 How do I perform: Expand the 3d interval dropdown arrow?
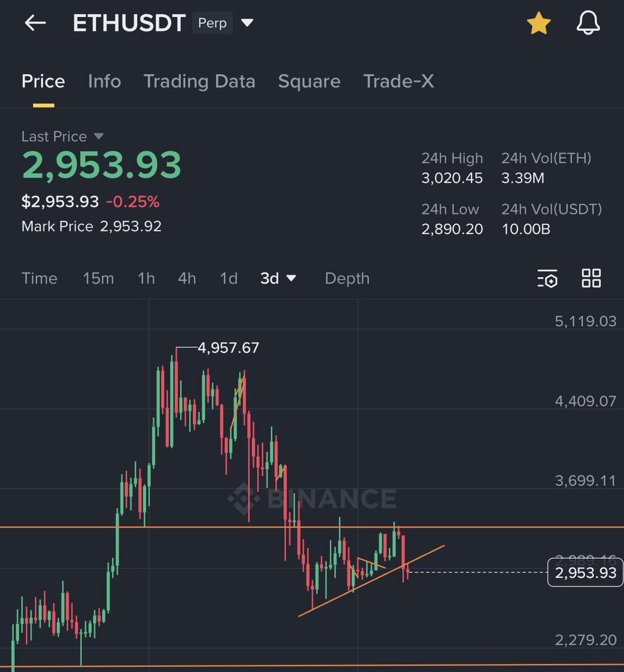coord(292,278)
